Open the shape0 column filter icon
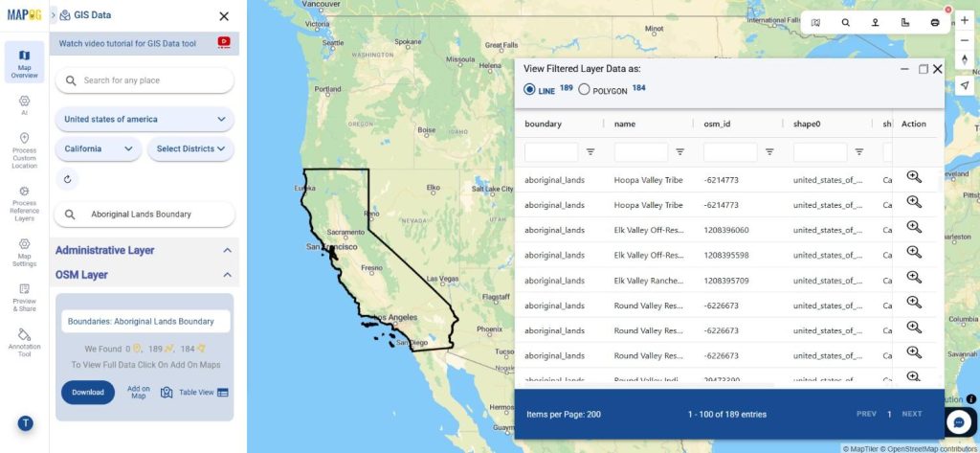The width and height of the screenshot is (980, 453). [x=859, y=151]
